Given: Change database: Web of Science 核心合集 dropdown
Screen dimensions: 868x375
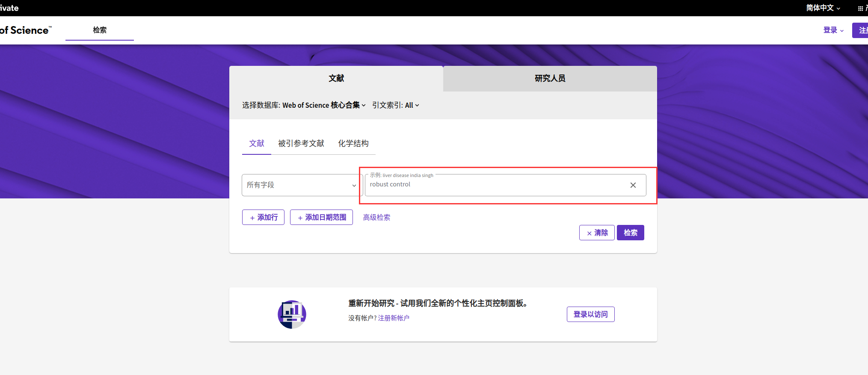Looking at the screenshot, I should tap(324, 105).
